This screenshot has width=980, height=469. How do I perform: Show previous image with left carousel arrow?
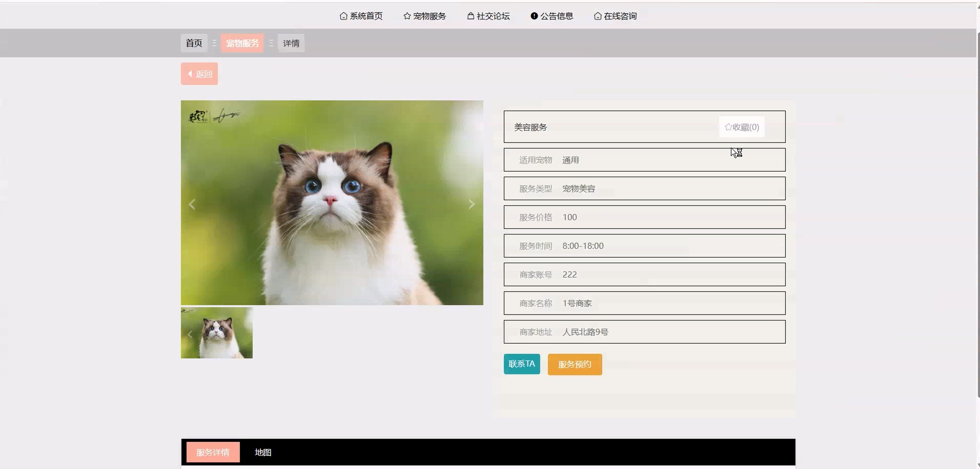coord(192,204)
